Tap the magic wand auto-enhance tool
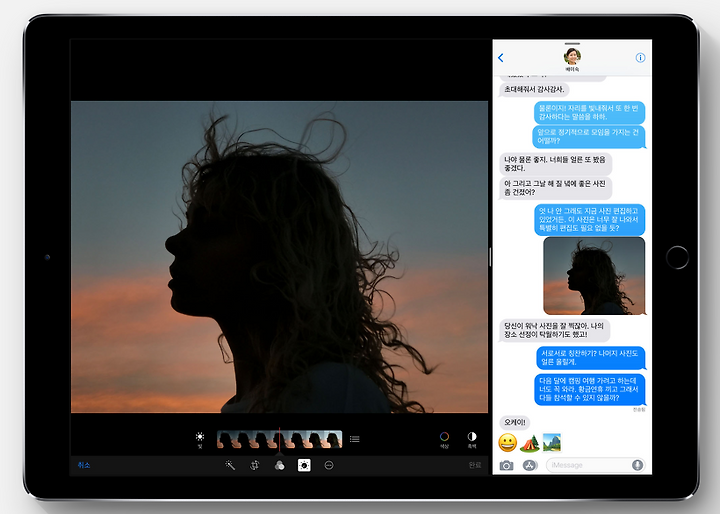Viewport: 720px width, 514px height. 230,465
